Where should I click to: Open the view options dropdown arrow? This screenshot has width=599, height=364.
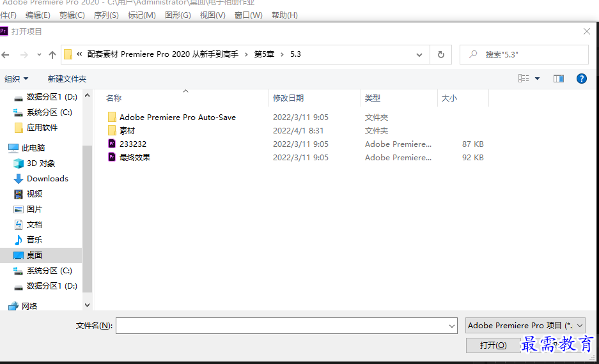click(x=537, y=79)
